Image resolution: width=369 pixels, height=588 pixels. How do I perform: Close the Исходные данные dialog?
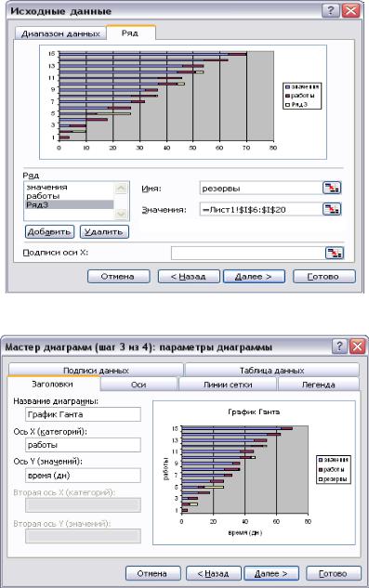351,10
